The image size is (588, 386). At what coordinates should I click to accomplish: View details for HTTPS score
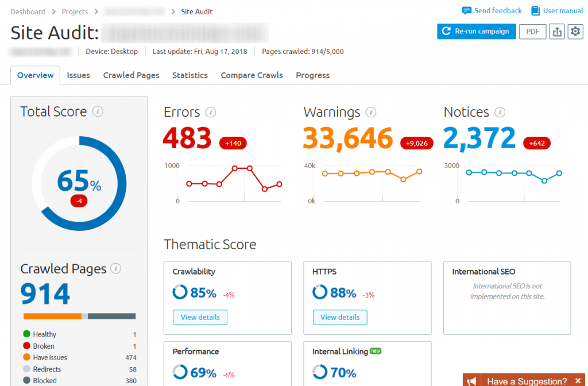coord(340,317)
